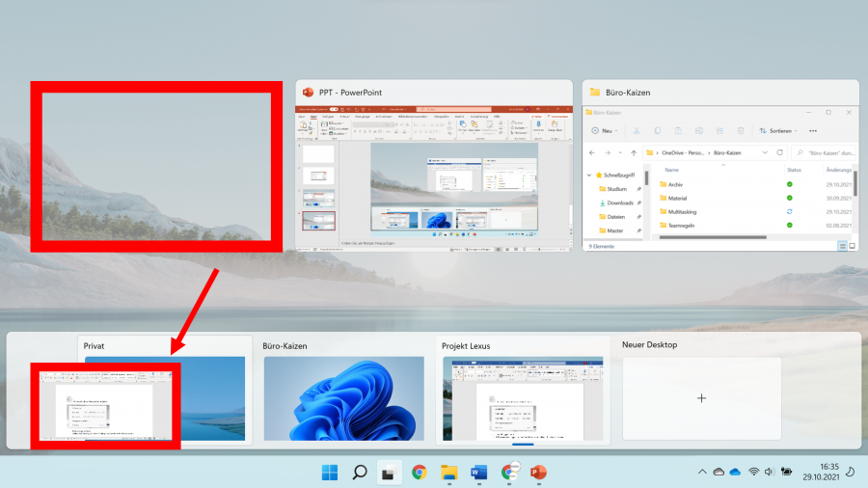
Task: Open the moon focus assist notification icon
Action: [x=851, y=472]
